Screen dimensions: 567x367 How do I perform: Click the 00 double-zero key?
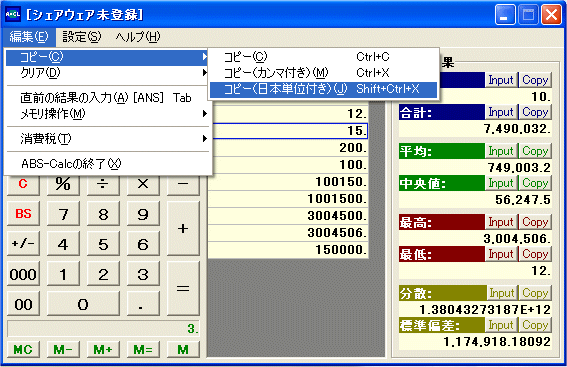coord(23,304)
